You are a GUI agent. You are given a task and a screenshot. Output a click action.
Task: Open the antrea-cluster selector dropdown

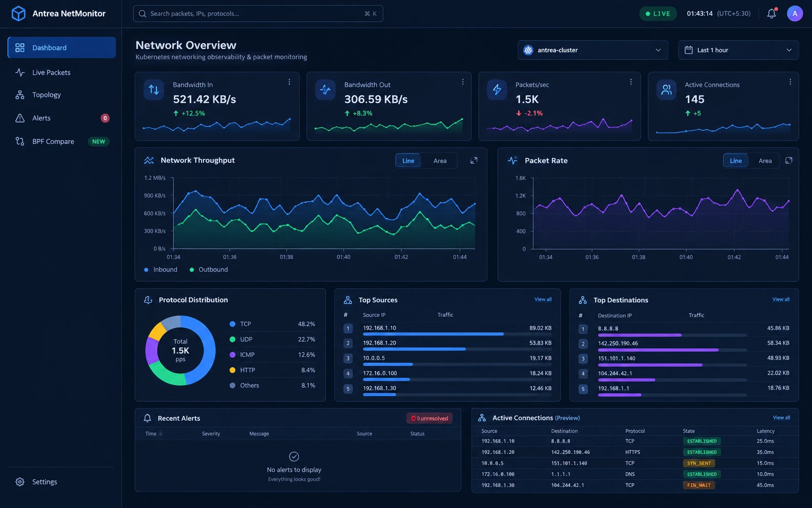click(x=593, y=50)
